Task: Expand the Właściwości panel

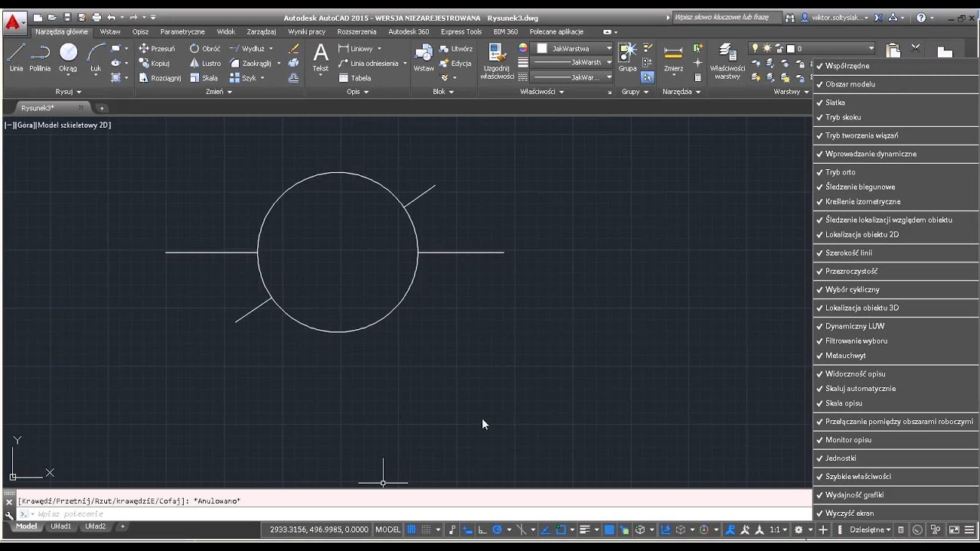Action: [542, 92]
